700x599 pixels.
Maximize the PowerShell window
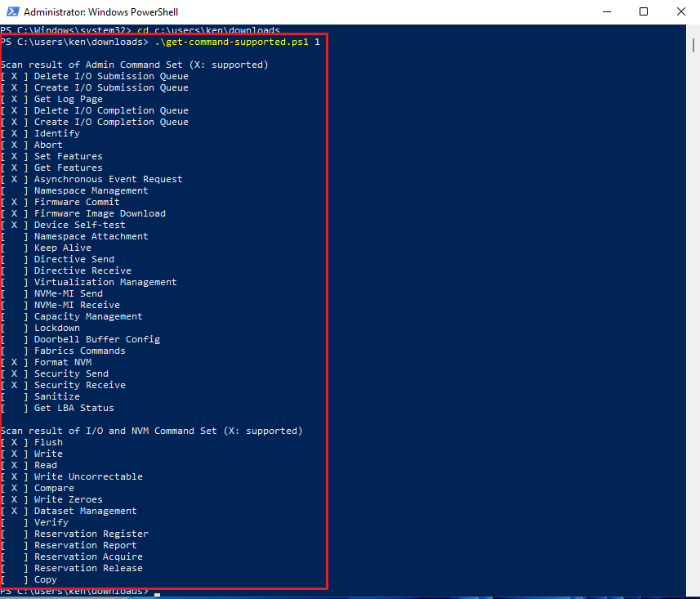[642, 11]
